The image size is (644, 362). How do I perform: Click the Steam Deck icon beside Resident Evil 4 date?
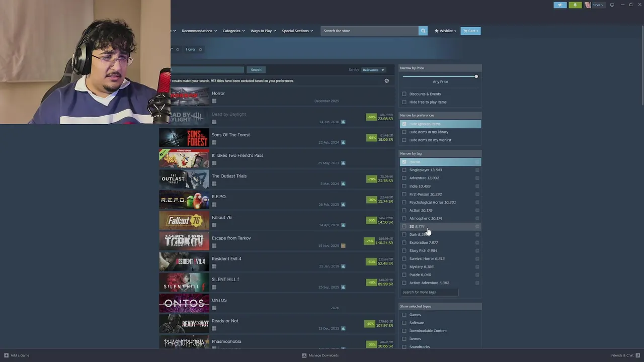(x=343, y=266)
